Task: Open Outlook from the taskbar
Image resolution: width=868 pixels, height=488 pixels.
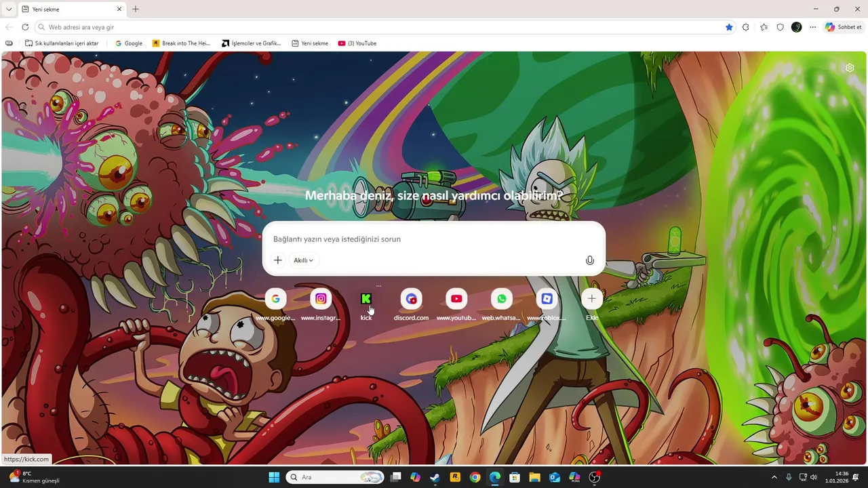Action: coord(555,477)
